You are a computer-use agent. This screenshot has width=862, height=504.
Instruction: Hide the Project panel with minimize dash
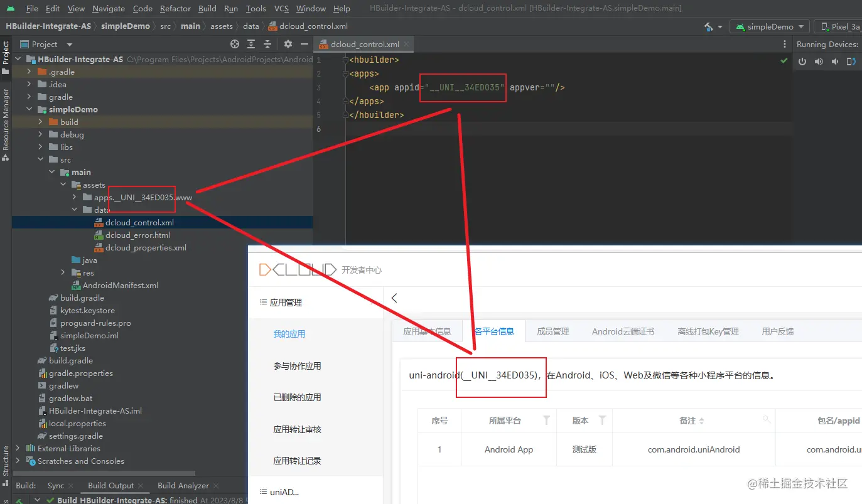[x=304, y=44]
